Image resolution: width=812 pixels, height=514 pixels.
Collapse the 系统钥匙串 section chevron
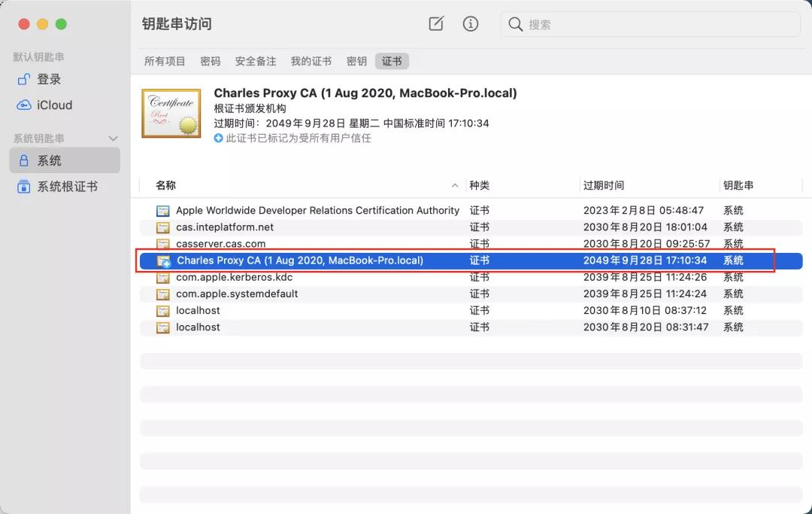(114, 138)
